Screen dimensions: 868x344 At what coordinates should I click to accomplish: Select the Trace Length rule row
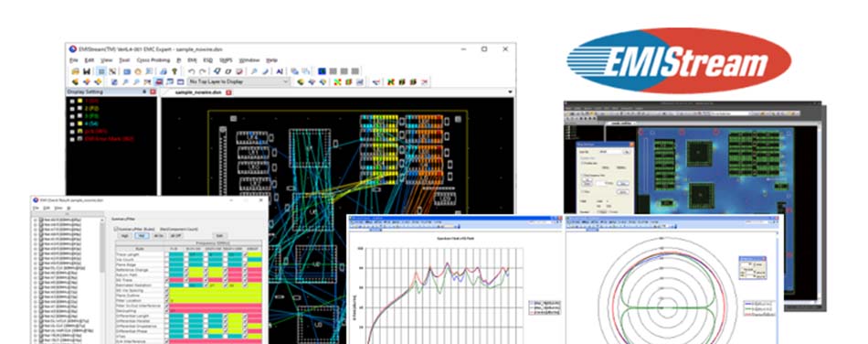coord(140,254)
